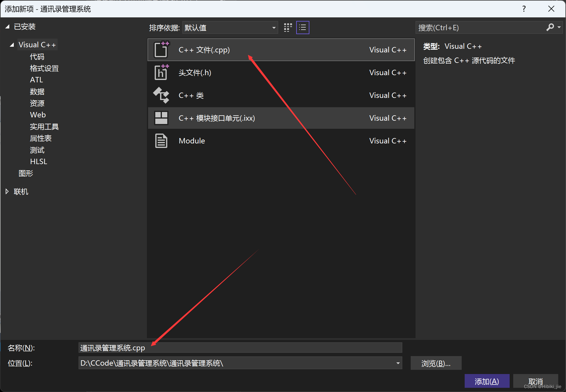Select the '头文件(.h)' row text
Screen dimensions: 566x392
(x=195, y=72)
